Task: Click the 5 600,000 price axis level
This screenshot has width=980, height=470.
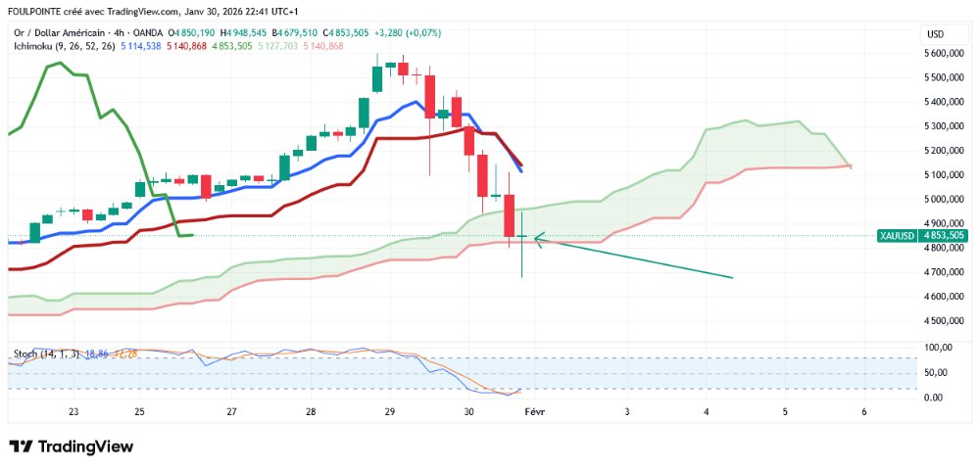Action: (x=947, y=53)
